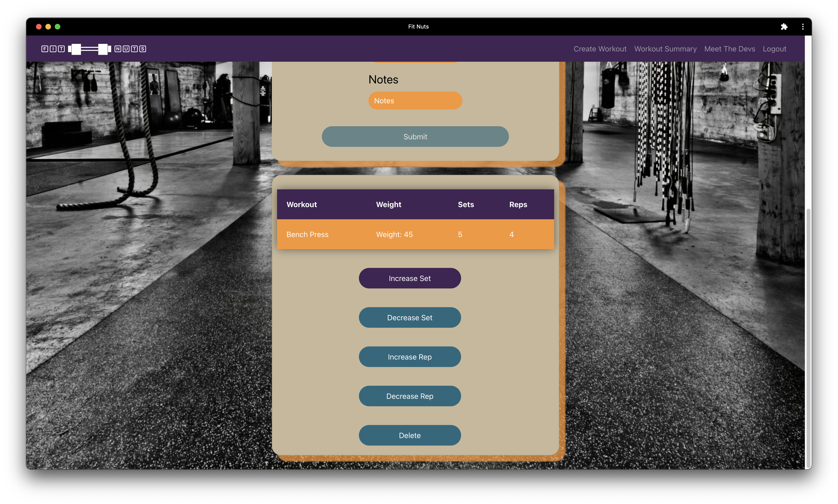
Task: Open Create Workout page
Action: (x=600, y=49)
